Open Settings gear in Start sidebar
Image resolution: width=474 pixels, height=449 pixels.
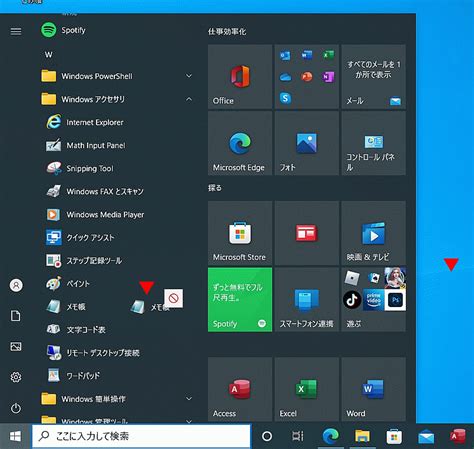tap(16, 377)
